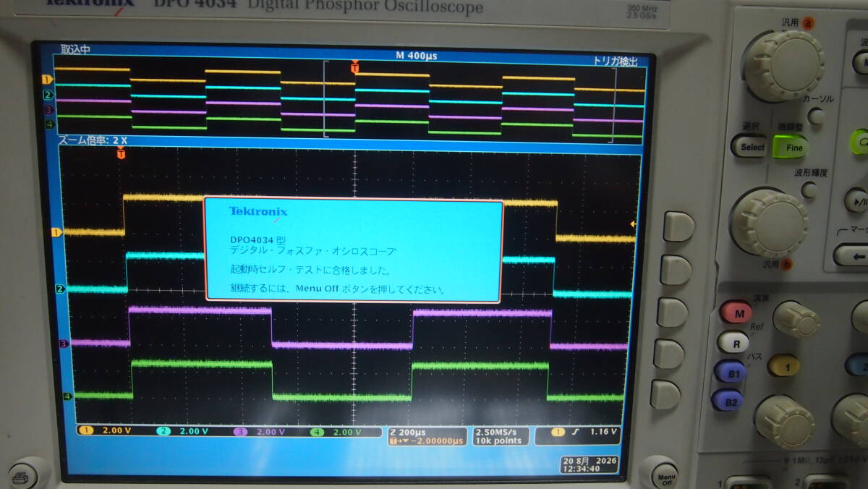Click the fourth side bezel button
868x489 pixels.
[668, 354]
